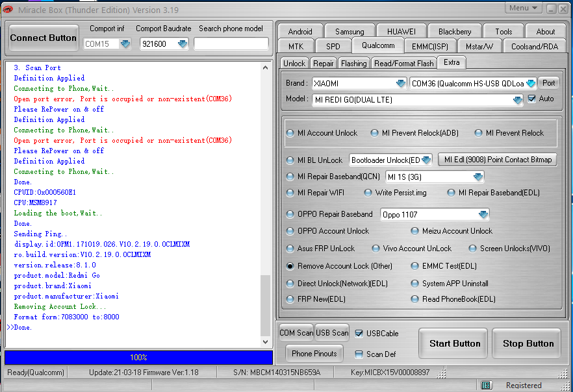This screenshot has height=392, width=573.
Task: Select OPPO Account Unlock radio button
Action: click(x=290, y=231)
